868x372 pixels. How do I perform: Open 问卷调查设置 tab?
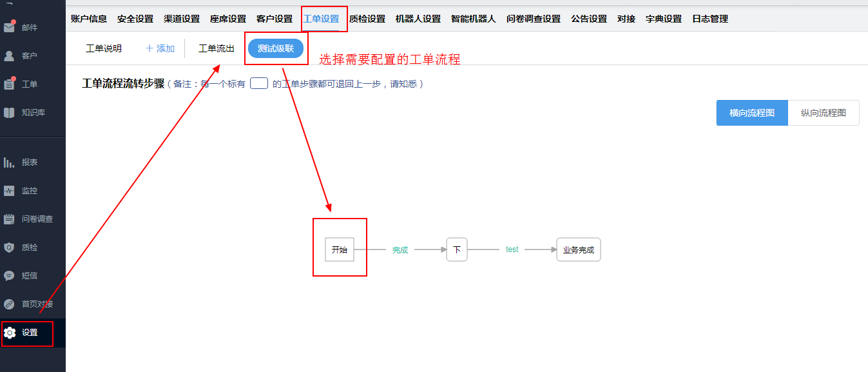coord(534,19)
